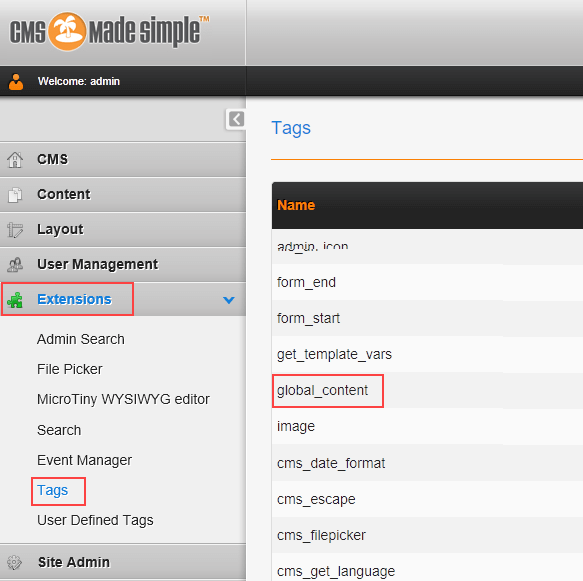Expand the User Management section

123,265
